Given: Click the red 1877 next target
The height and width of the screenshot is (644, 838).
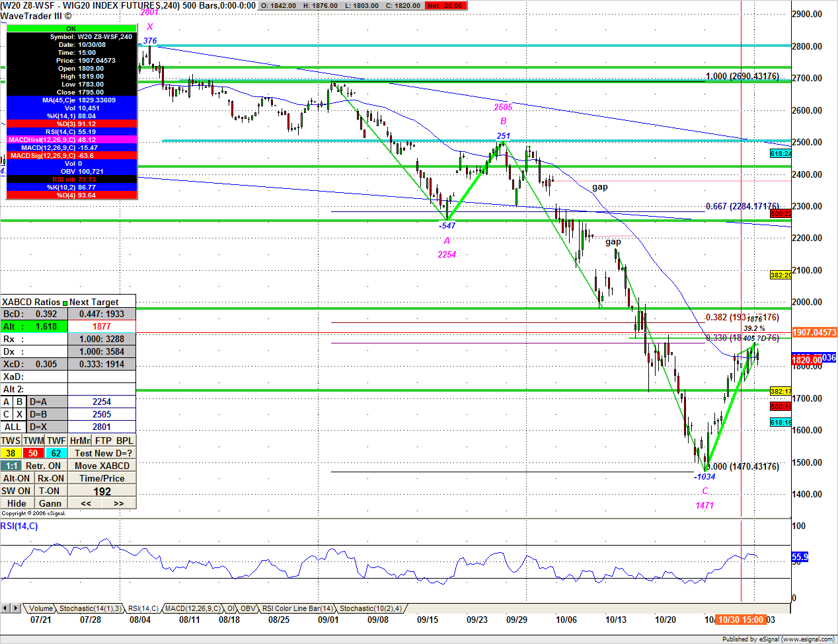Looking at the screenshot, I should click(102, 326).
